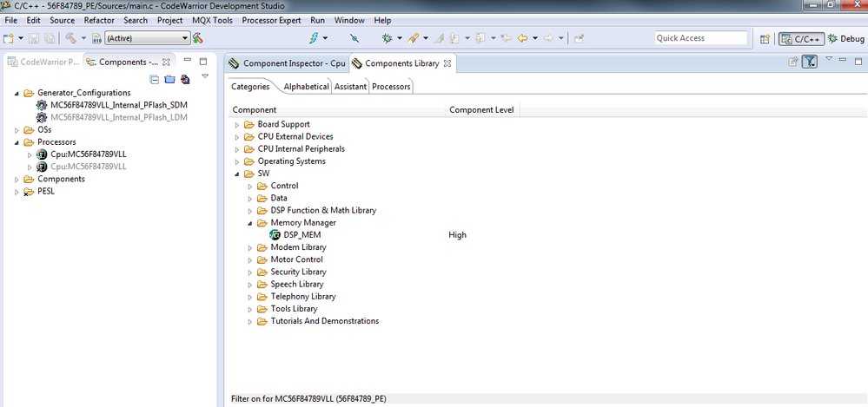Viewport: 868px width, 407px height.
Task: Expand the Motor Control folder
Action: click(x=249, y=259)
